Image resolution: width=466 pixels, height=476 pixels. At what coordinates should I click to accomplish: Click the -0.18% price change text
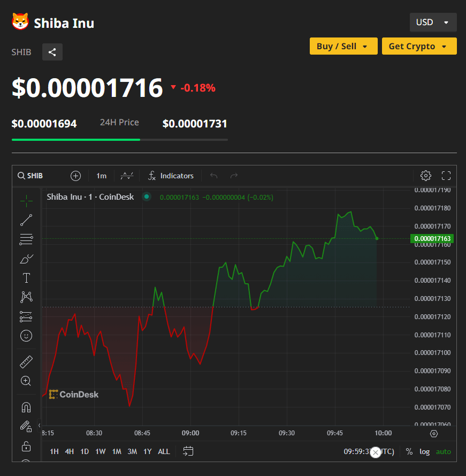tap(198, 88)
